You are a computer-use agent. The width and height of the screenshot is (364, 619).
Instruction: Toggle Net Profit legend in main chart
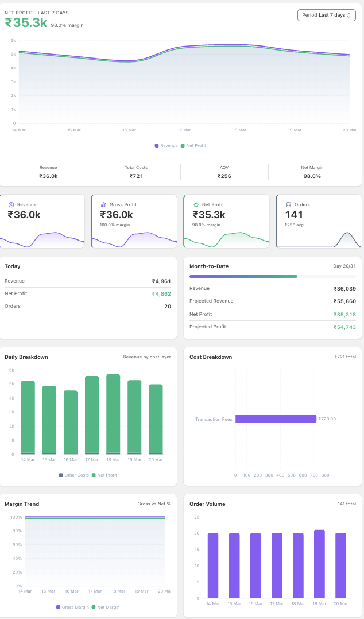click(x=193, y=146)
